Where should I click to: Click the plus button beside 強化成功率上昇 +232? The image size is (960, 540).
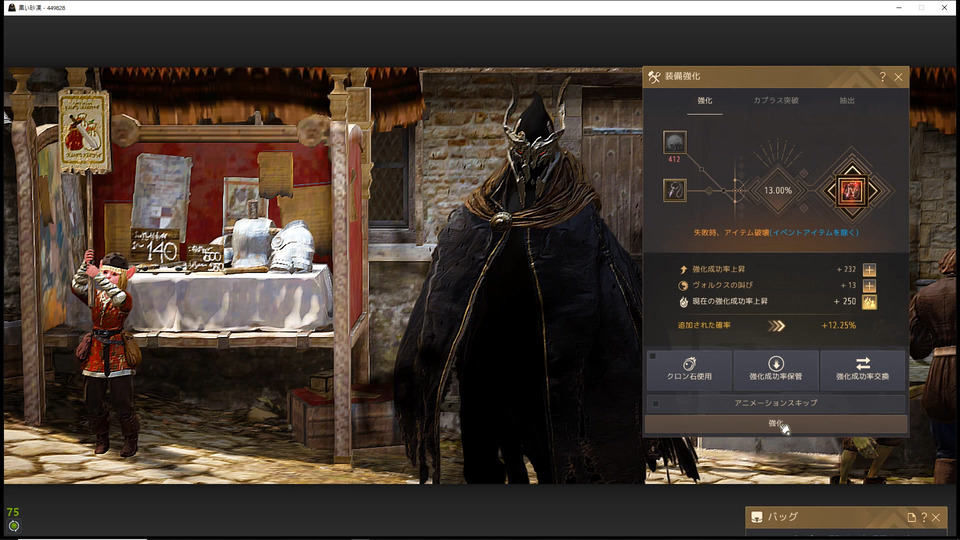[x=869, y=269]
